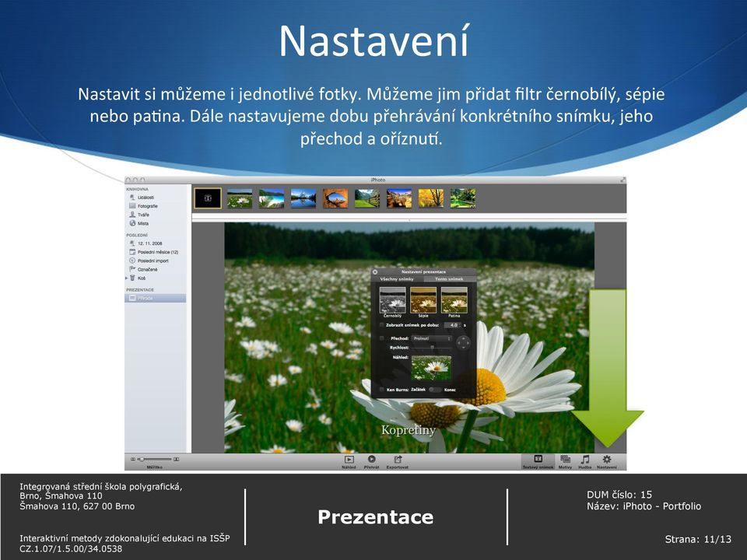Click the small zoom-out icon by Měřítko
The width and height of the screenshot is (747, 560).
133,460
